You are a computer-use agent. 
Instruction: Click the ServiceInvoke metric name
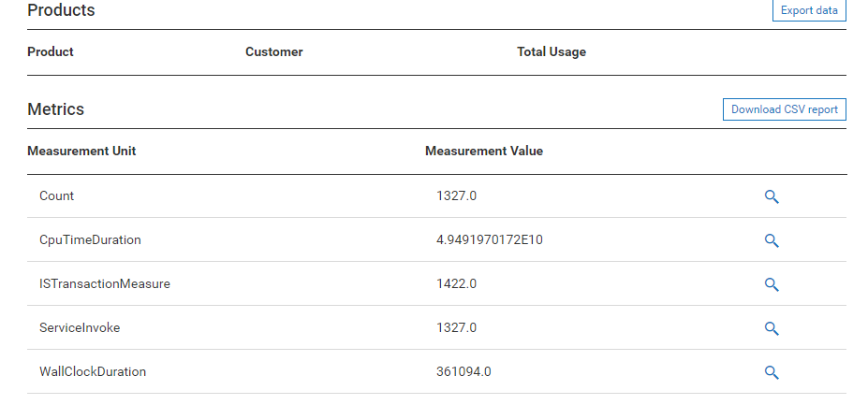click(80, 328)
